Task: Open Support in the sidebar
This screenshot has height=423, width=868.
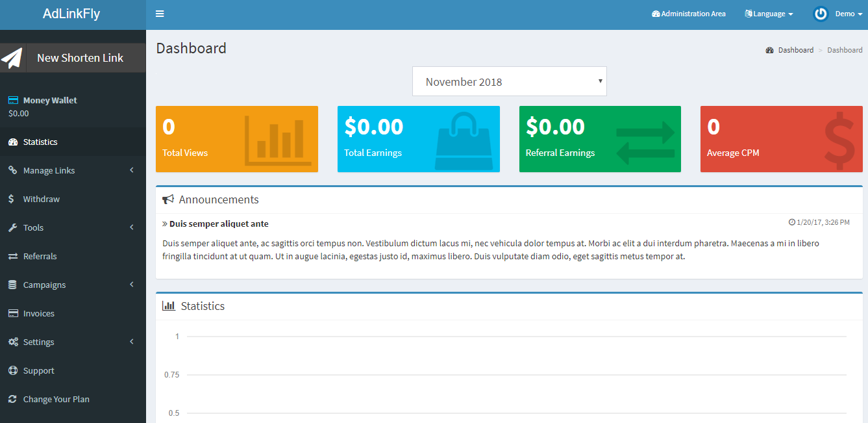Action: coord(73,370)
